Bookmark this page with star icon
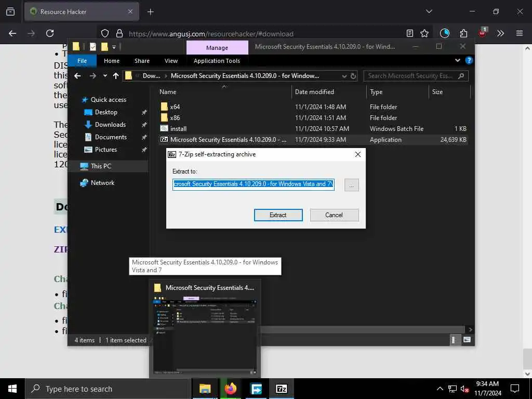This screenshot has width=532, height=399. point(424,33)
